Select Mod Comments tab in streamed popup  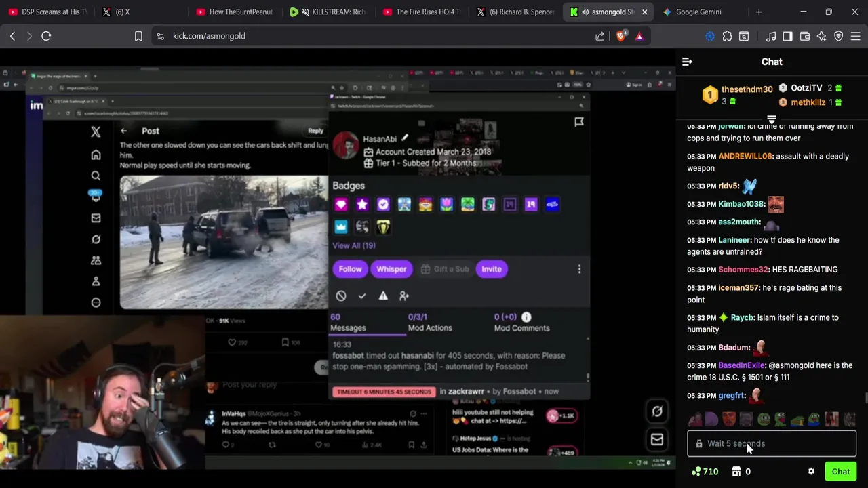tap(522, 323)
